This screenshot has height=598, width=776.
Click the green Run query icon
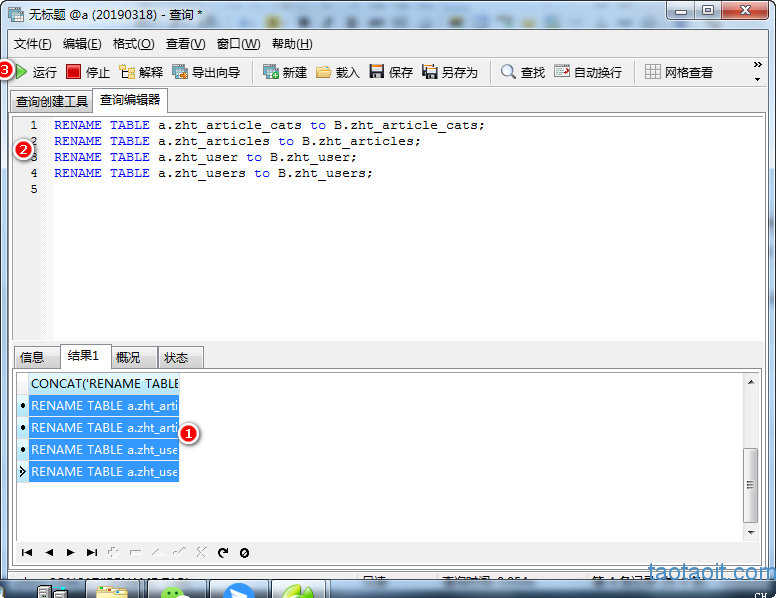click(21, 72)
